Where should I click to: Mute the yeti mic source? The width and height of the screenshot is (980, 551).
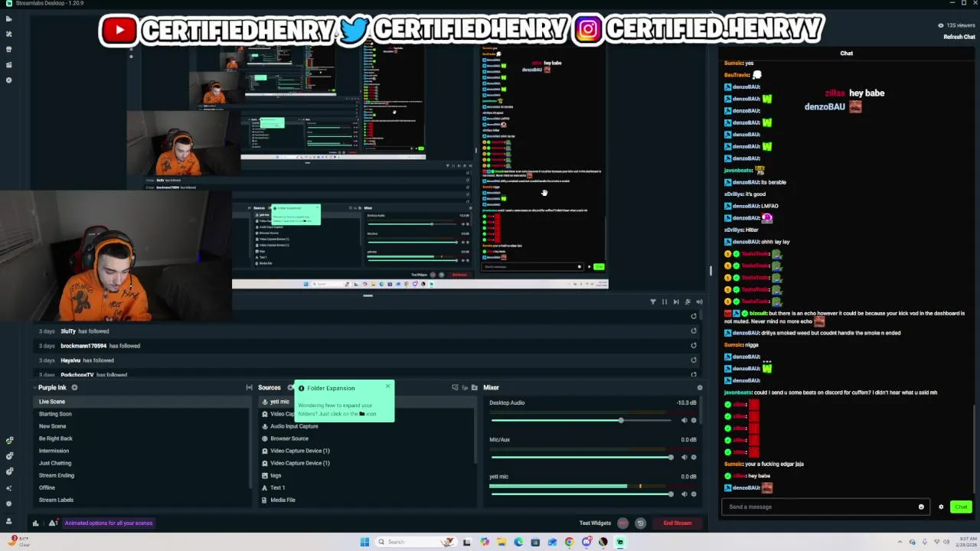coord(684,494)
